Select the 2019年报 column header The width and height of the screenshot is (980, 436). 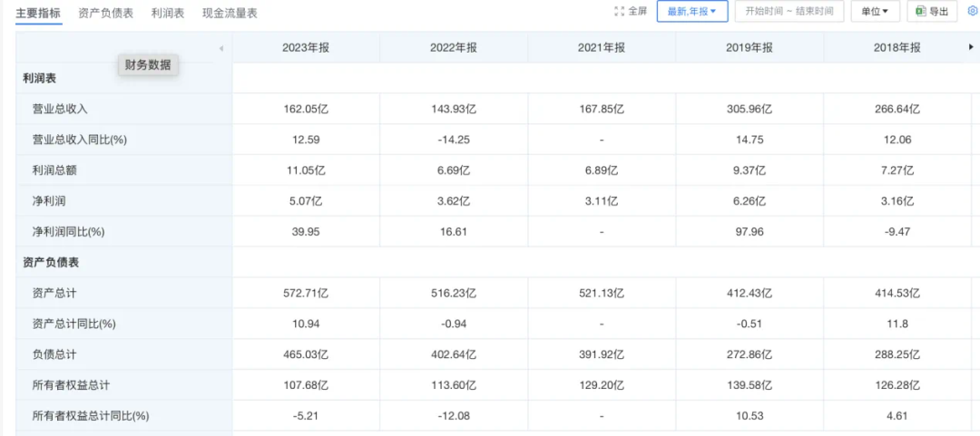click(x=750, y=47)
